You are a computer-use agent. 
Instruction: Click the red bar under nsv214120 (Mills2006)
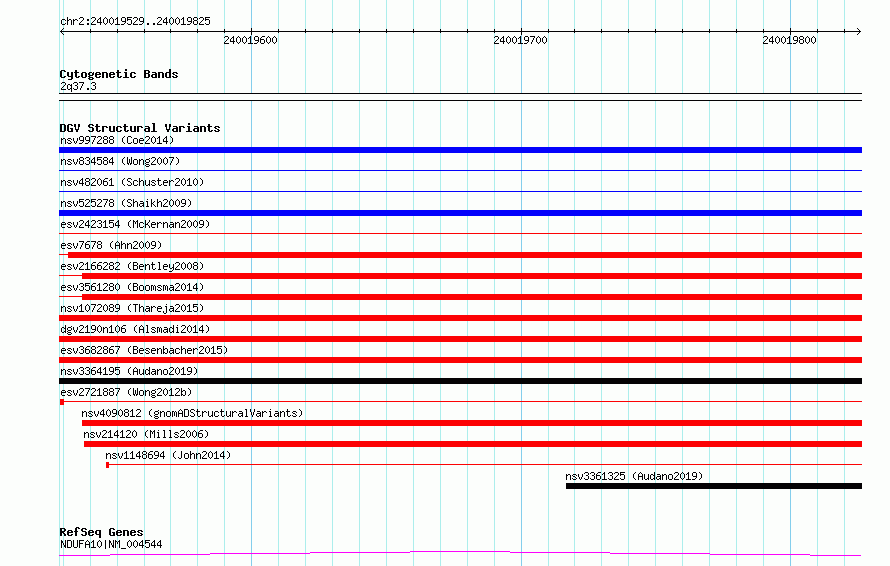(473, 444)
